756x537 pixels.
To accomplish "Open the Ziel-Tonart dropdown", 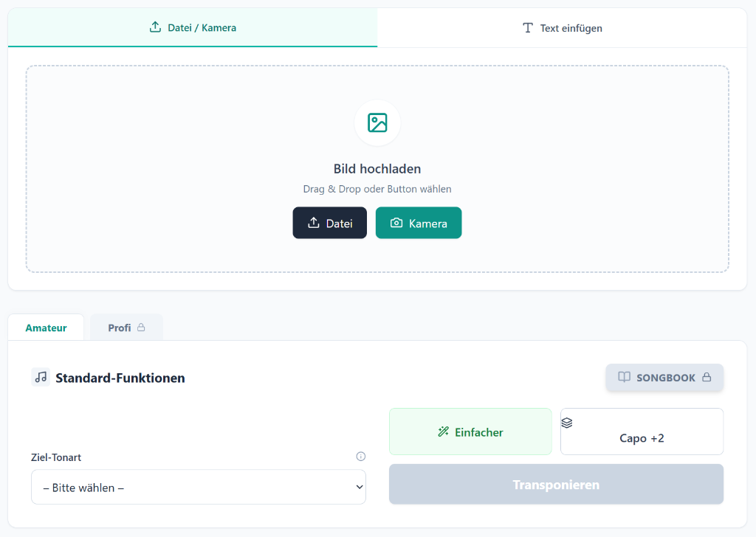I will pos(198,487).
